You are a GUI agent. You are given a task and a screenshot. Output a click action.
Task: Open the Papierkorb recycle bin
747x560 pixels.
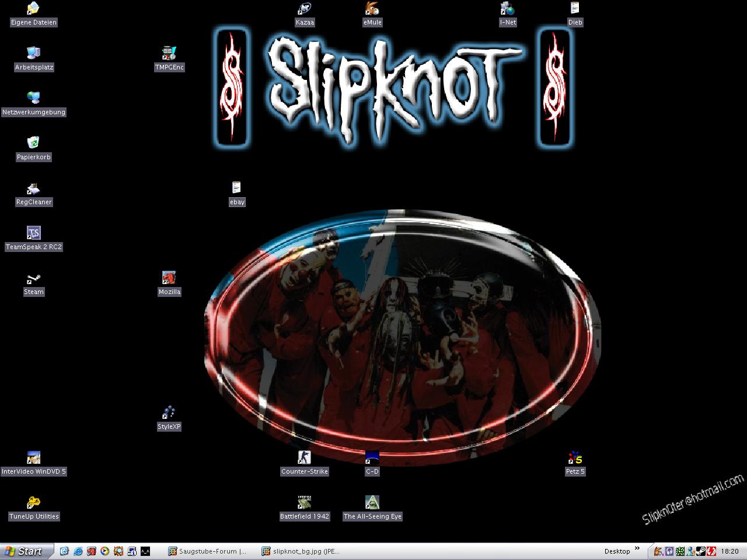[x=34, y=143]
